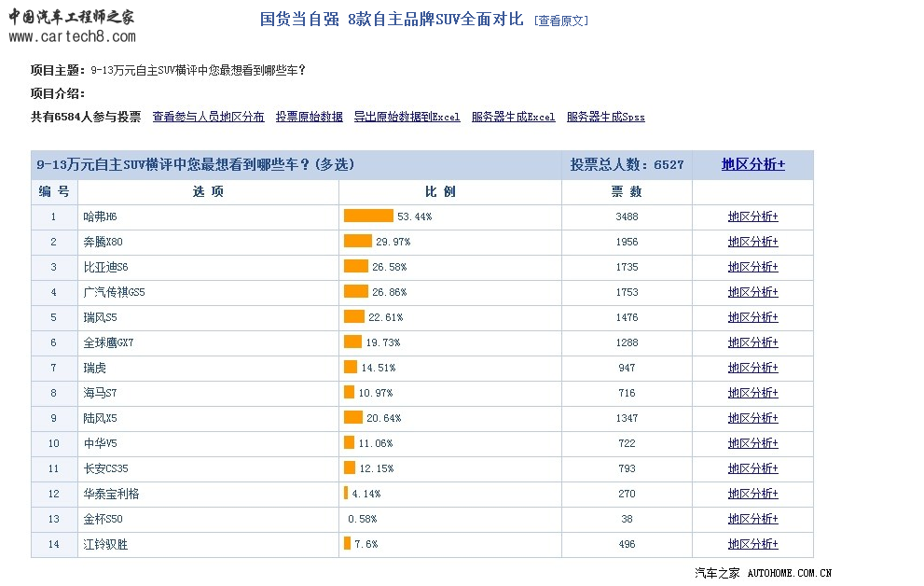
Task: Click the orange bar for 陆风X5
Action: point(353,417)
